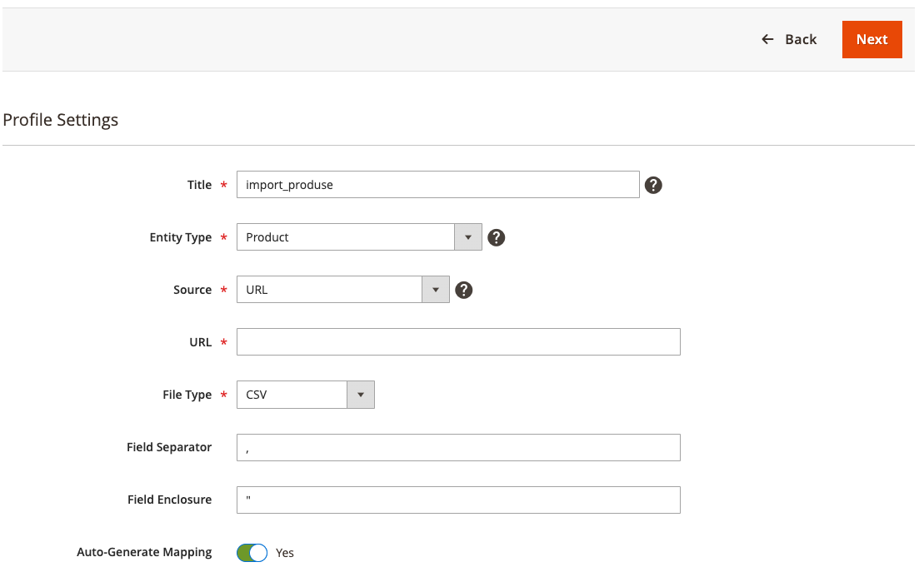Open the File Type dropdown showing CSV

pyautogui.click(x=305, y=395)
